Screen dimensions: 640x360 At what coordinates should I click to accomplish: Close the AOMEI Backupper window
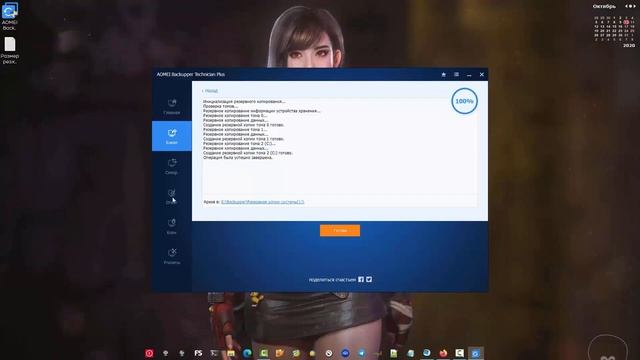[482, 75]
